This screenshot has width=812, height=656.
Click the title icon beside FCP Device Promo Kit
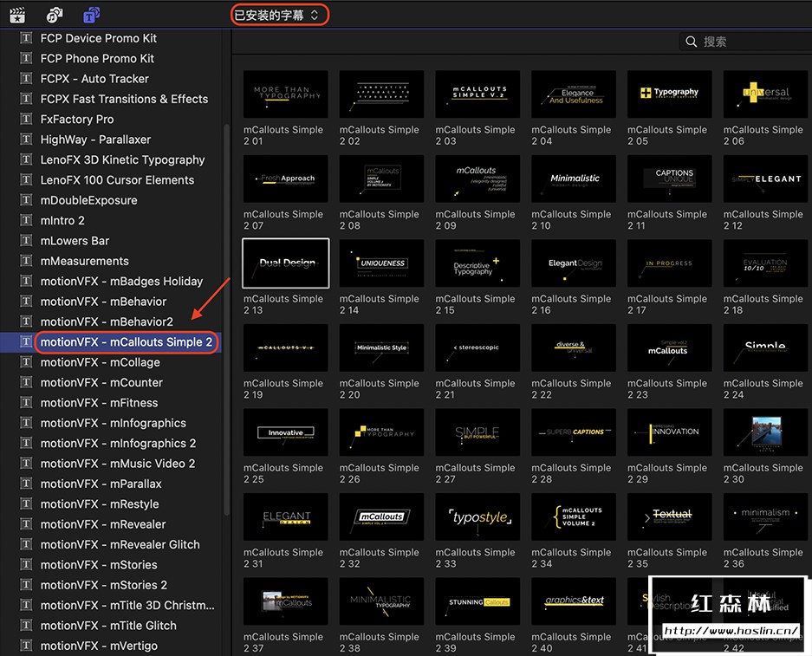click(x=26, y=38)
